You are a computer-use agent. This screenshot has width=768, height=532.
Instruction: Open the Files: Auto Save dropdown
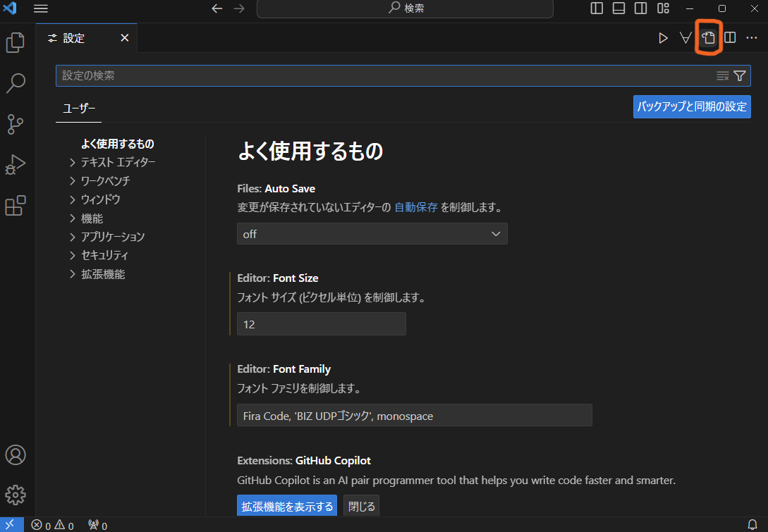pyautogui.click(x=372, y=233)
